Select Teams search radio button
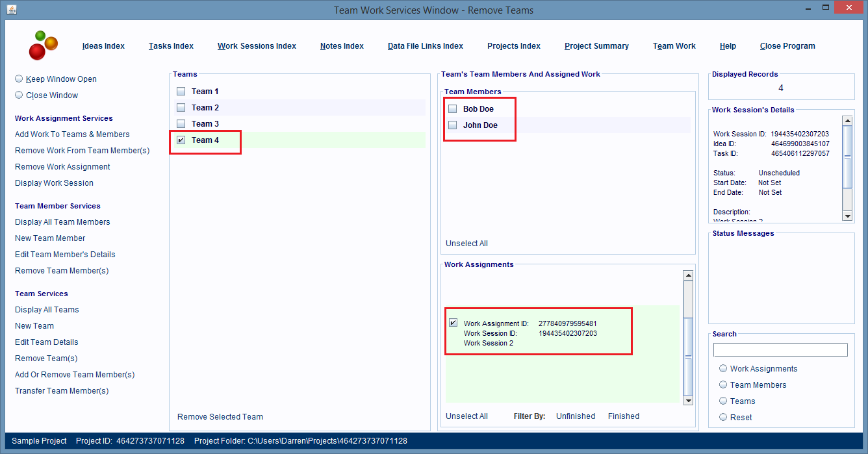 click(723, 401)
